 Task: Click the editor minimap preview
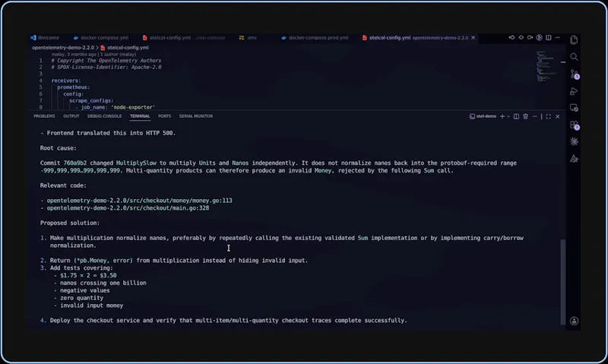coord(546,66)
